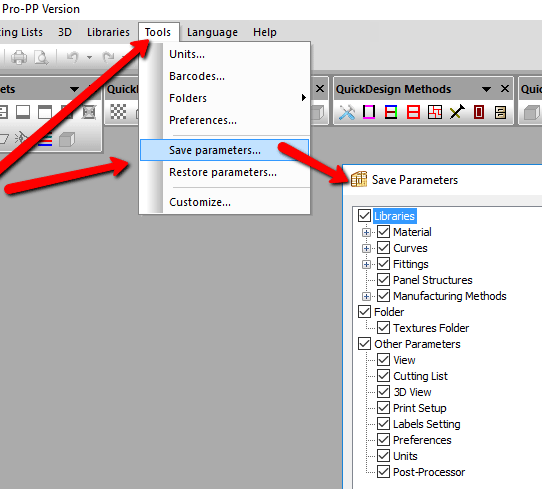Open the QuickDesign Methods panel dropdown arrow

(x=486, y=89)
